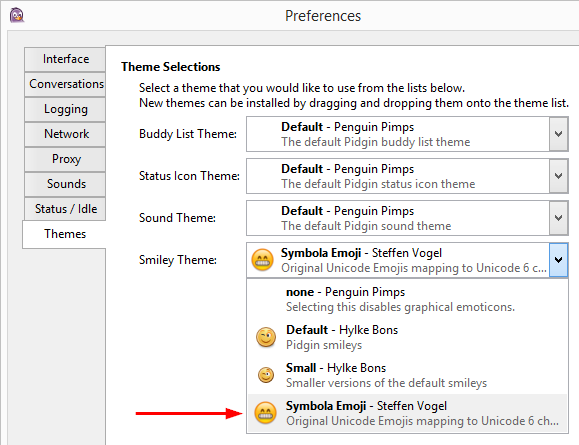Open the Status Icon Theme dropdown arrow

click(558, 176)
